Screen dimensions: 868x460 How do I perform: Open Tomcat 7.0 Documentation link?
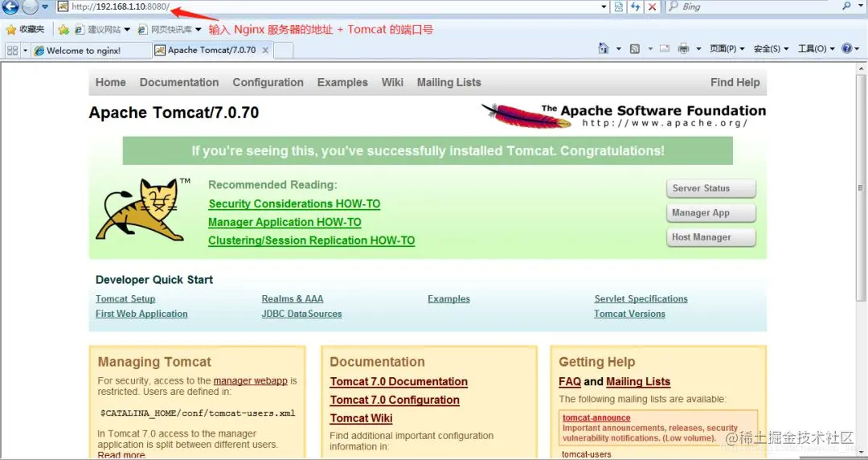click(399, 381)
